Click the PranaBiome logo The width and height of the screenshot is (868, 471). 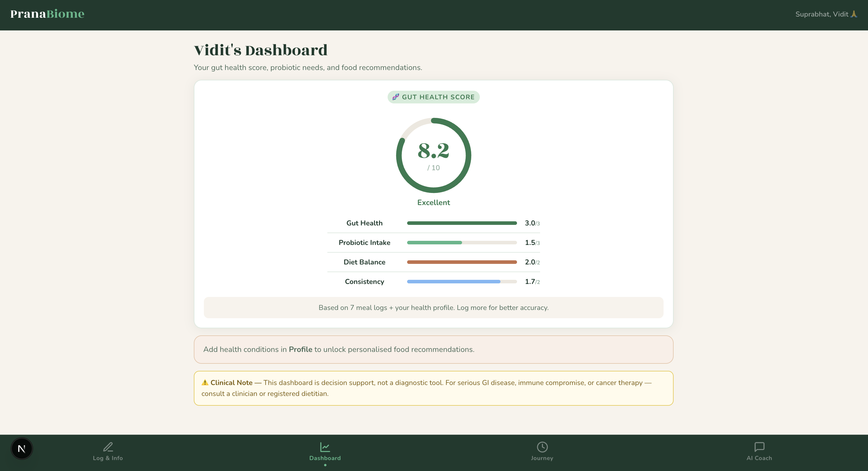47,14
